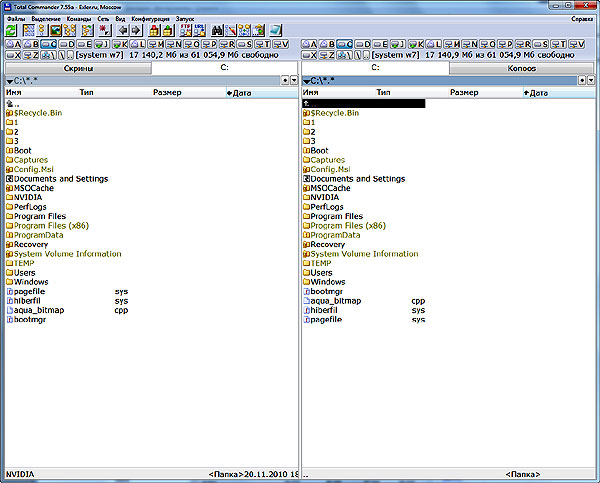Click the green Refresh icon in the toolbar
Viewport: 600px width, 483px height.
click(9, 31)
